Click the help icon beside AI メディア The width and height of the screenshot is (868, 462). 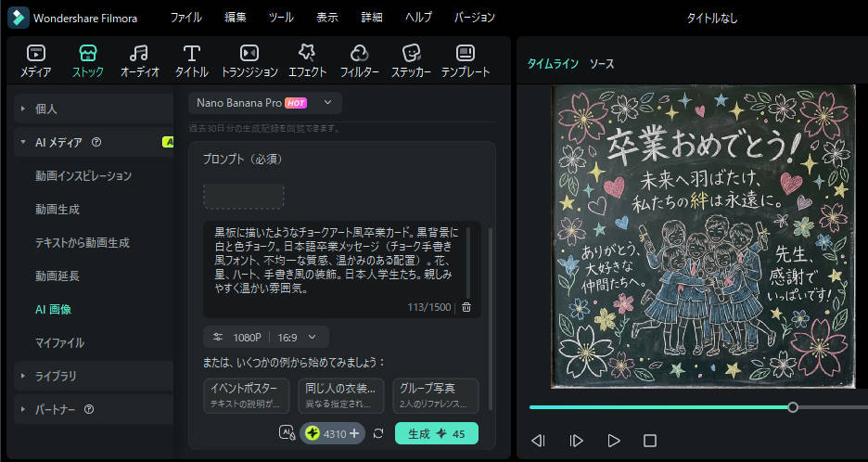click(96, 142)
